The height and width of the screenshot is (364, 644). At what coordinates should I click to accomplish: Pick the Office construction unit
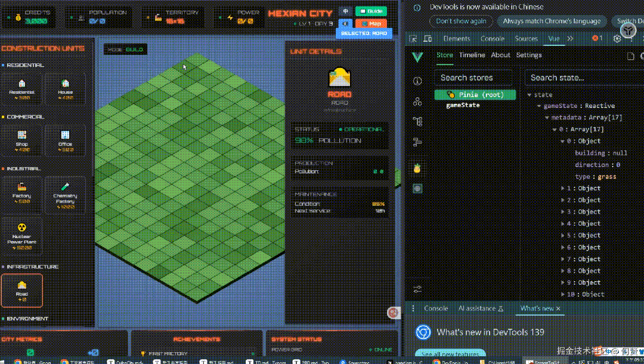click(x=66, y=140)
